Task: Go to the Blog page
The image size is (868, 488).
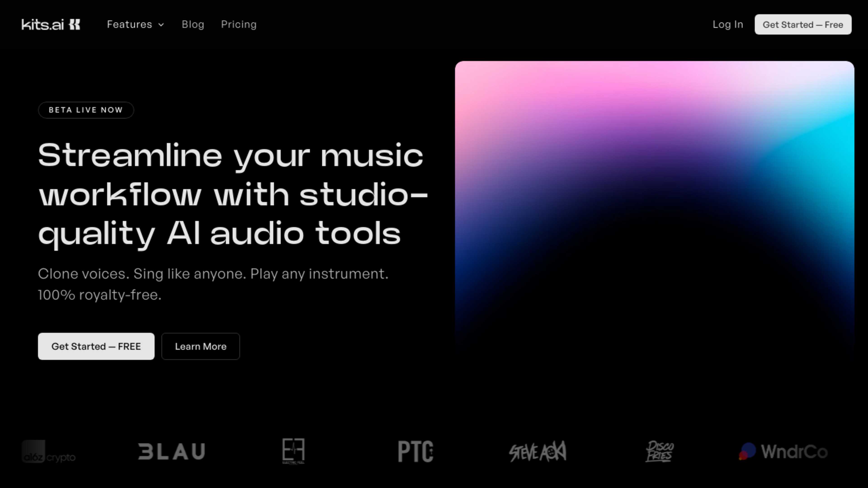Action: pos(193,25)
